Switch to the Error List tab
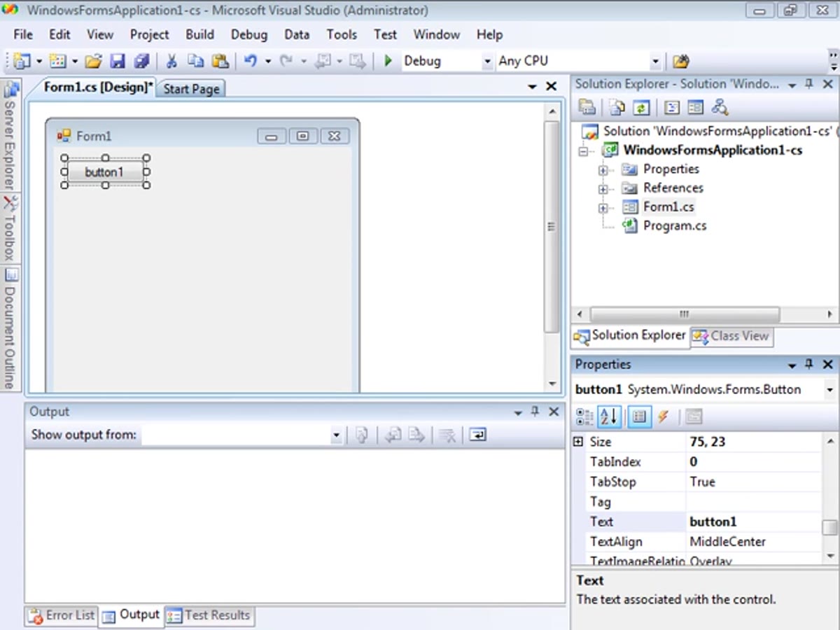Image resolution: width=840 pixels, height=630 pixels. pos(61,615)
